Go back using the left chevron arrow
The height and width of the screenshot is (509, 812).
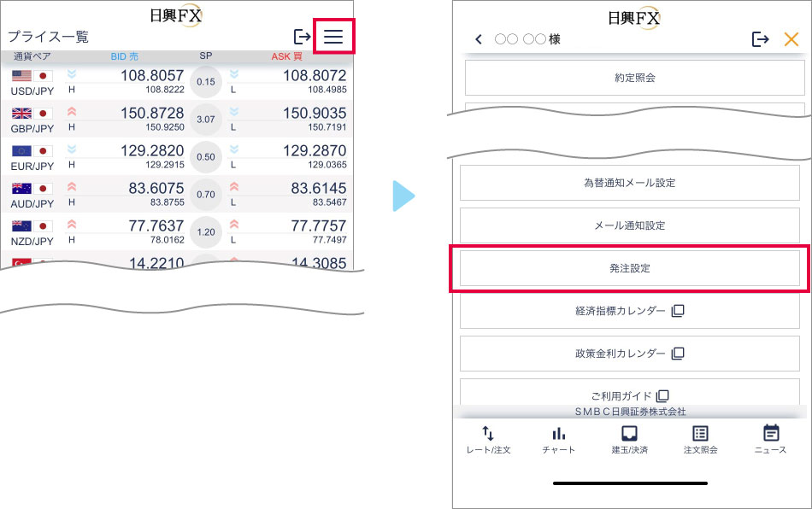coord(479,39)
